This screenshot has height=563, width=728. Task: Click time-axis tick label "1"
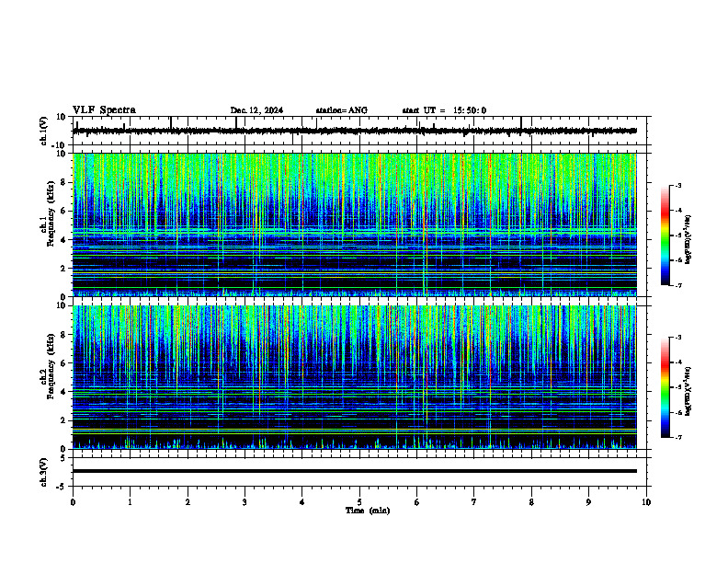(x=130, y=501)
